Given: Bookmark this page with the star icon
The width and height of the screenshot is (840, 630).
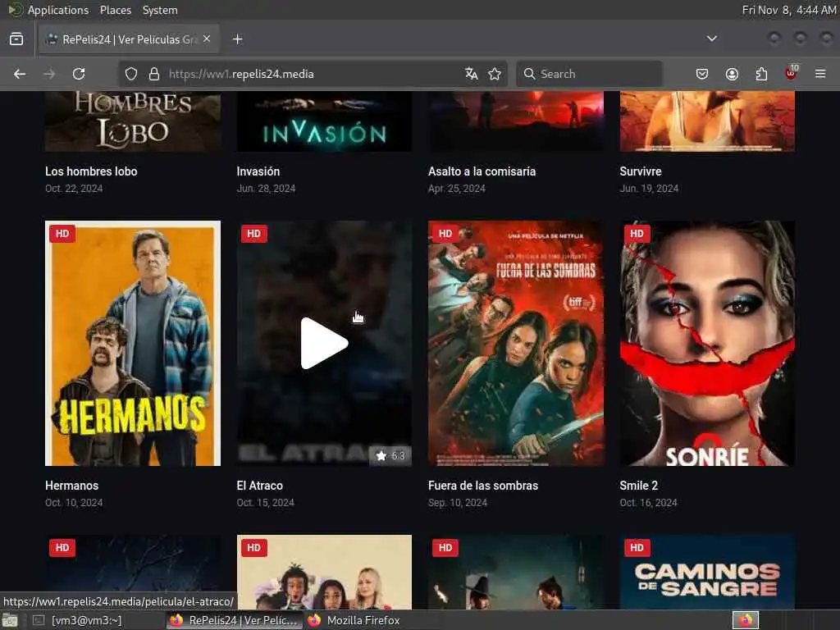Looking at the screenshot, I should (495, 74).
